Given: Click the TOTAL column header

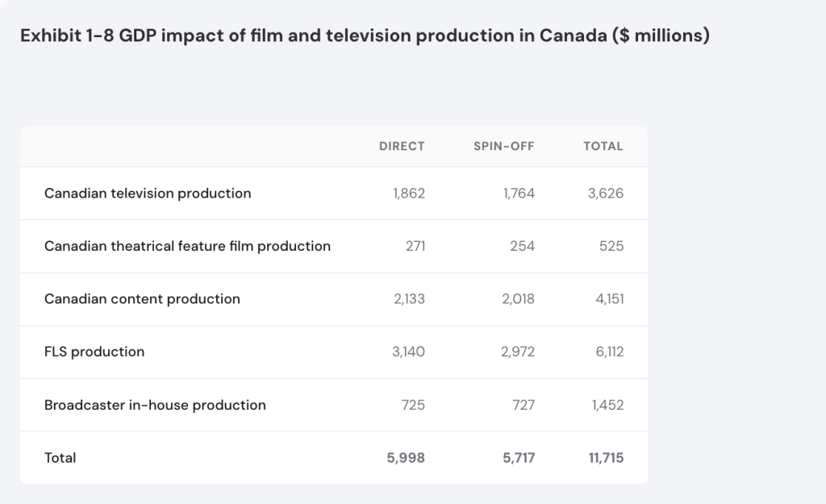Looking at the screenshot, I should tap(603, 146).
